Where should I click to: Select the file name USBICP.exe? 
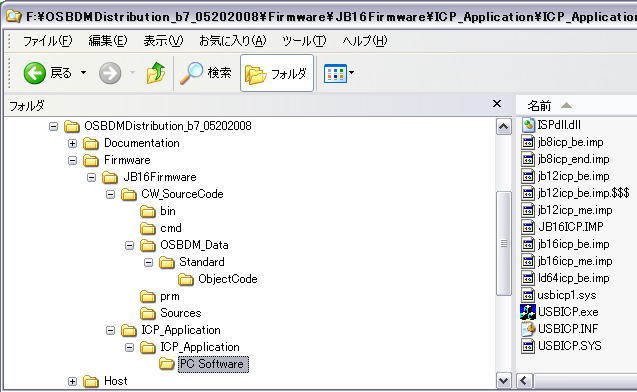[568, 312]
